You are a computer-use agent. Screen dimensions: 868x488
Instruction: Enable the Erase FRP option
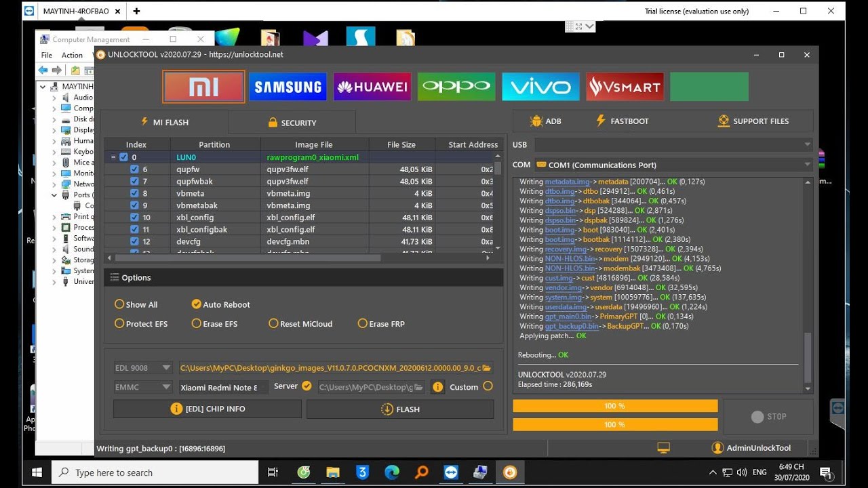coord(363,323)
